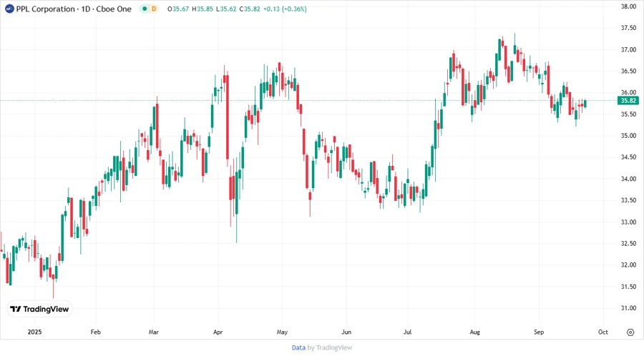Click the 37.00 price axis label

coord(628,49)
